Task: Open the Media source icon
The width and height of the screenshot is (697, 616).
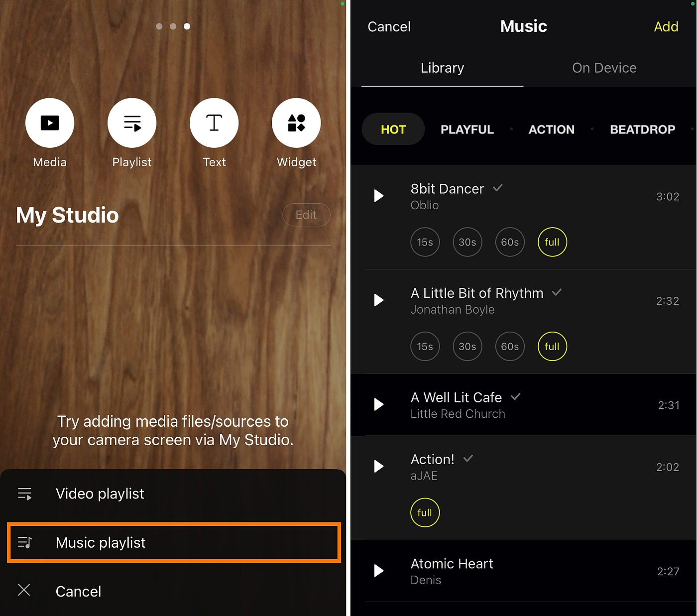Action: pos(50,123)
